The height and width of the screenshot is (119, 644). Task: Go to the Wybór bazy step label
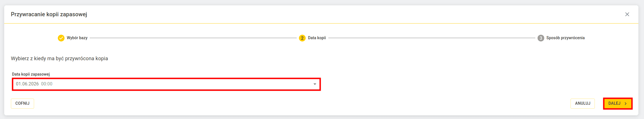(77, 38)
